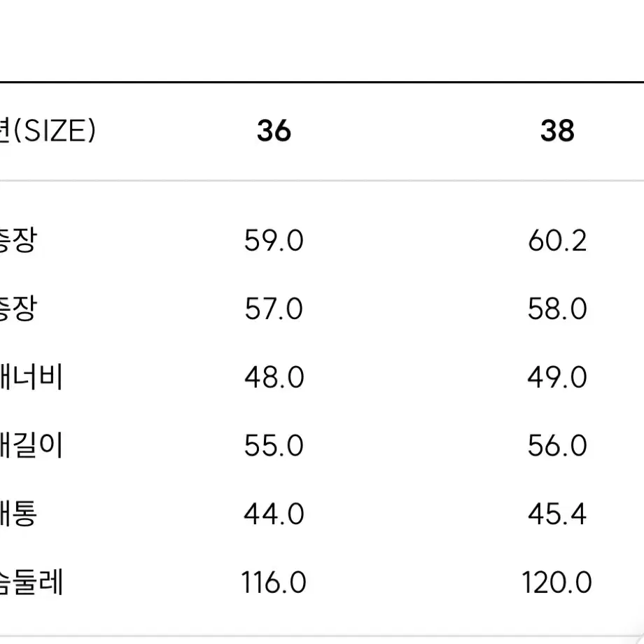The image size is (644, 644).
Task: Select the 56.0 length value
Action: pos(557,446)
